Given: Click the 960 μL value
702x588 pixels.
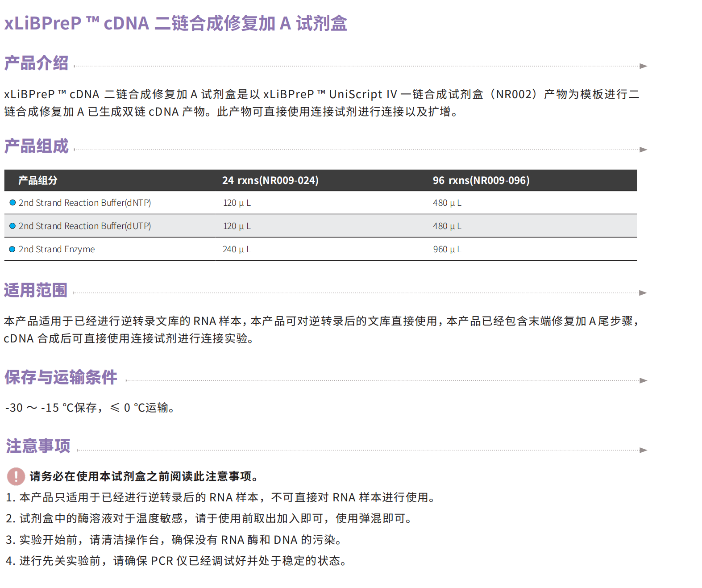Looking at the screenshot, I should (447, 249).
